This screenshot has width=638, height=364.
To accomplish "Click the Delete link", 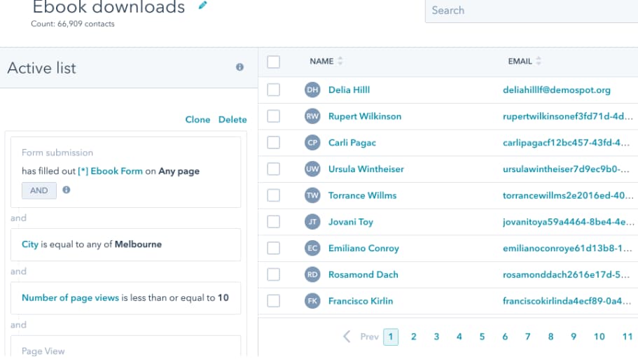I will tap(233, 120).
